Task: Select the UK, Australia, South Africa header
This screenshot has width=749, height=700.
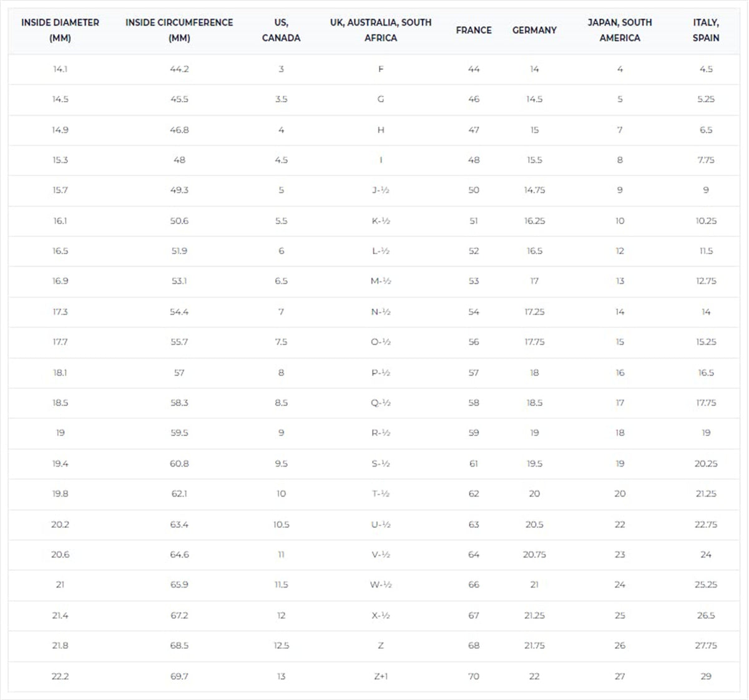Action: click(x=381, y=30)
